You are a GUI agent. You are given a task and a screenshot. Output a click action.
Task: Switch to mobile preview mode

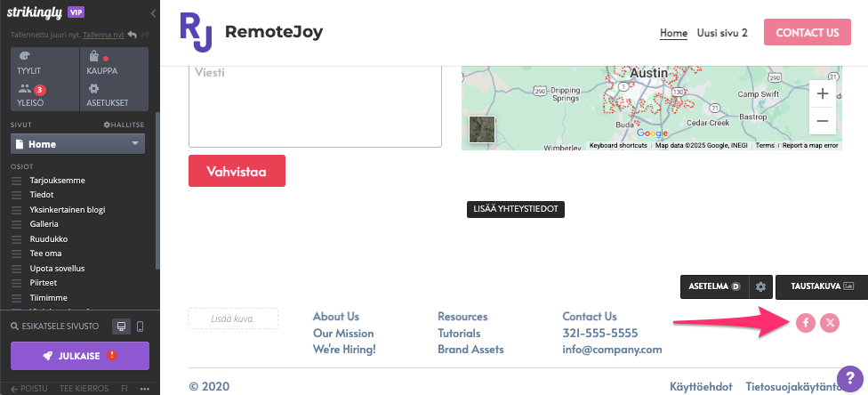[x=140, y=326]
